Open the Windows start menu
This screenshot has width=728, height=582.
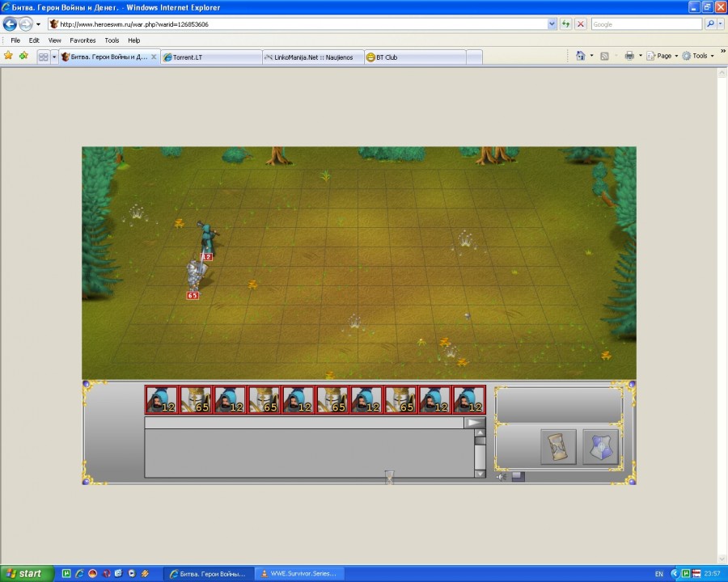point(27,574)
